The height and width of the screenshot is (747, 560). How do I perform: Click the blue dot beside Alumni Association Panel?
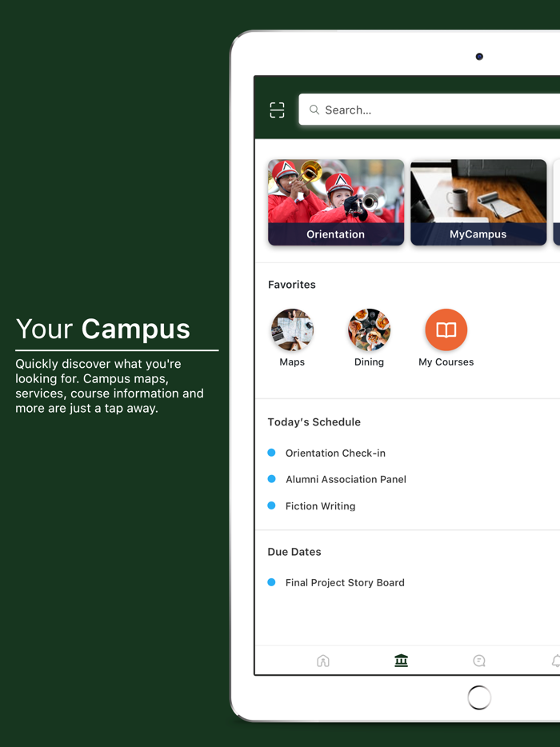point(272,479)
